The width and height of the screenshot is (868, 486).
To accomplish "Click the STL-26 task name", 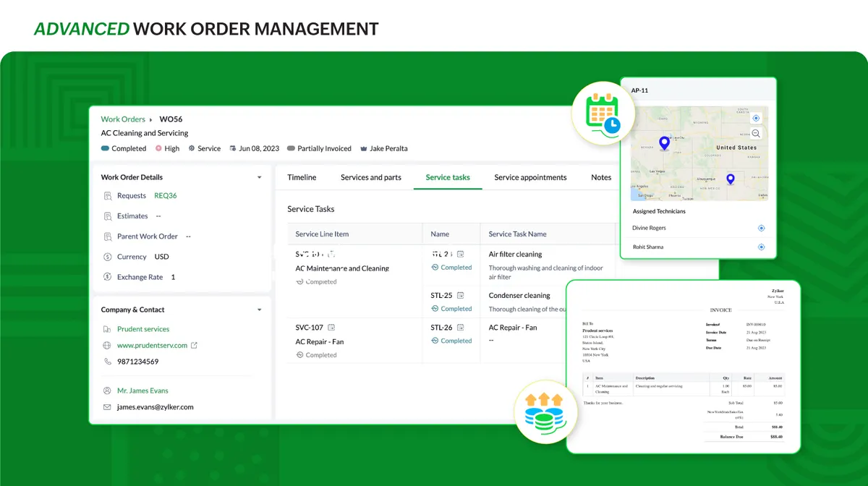I will (x=442, y=328).
